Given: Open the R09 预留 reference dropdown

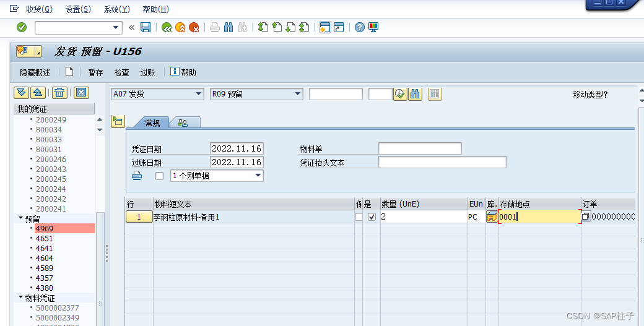Looking at the screenshot, I should pyautogui.click(x=298, y=94).
